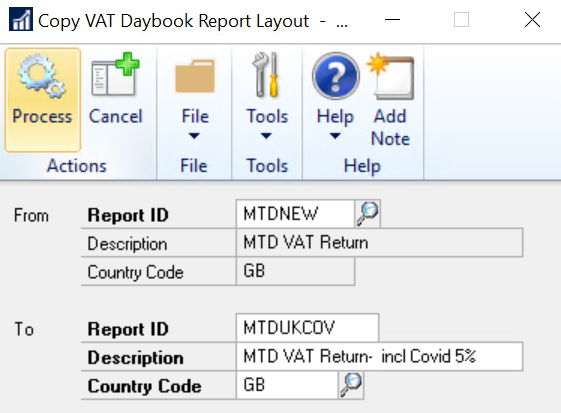This screenshot has height=413, width=561.
Task: Select the From Report ID field MTDNEW
Action: (295, 214)
